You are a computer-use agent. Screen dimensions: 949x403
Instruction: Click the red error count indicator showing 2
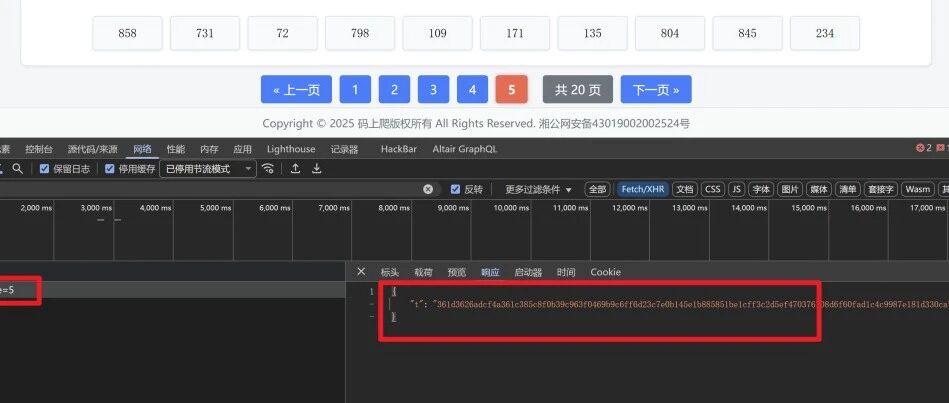click(924, 148)
